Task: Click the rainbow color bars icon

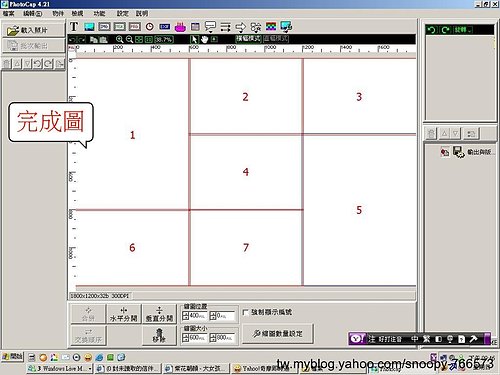Action: tap(271, 27)
